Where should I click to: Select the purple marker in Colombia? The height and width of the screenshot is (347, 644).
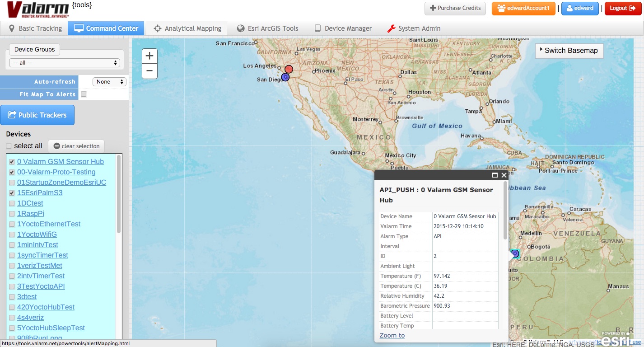(515, 253)
